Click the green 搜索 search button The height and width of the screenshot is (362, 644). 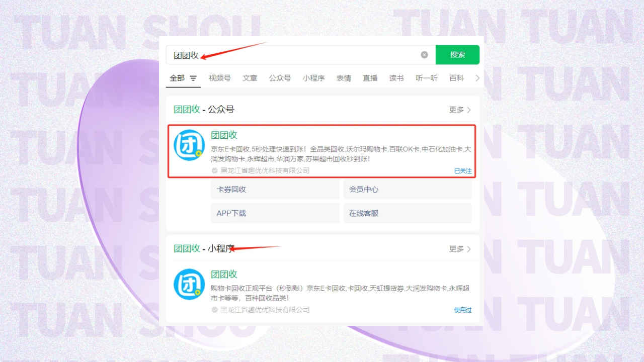coord(457,55)
